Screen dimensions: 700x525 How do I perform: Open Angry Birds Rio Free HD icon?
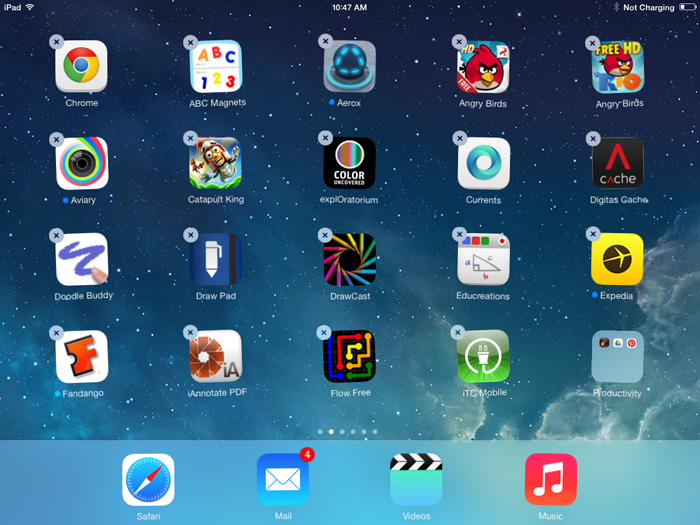618,67
